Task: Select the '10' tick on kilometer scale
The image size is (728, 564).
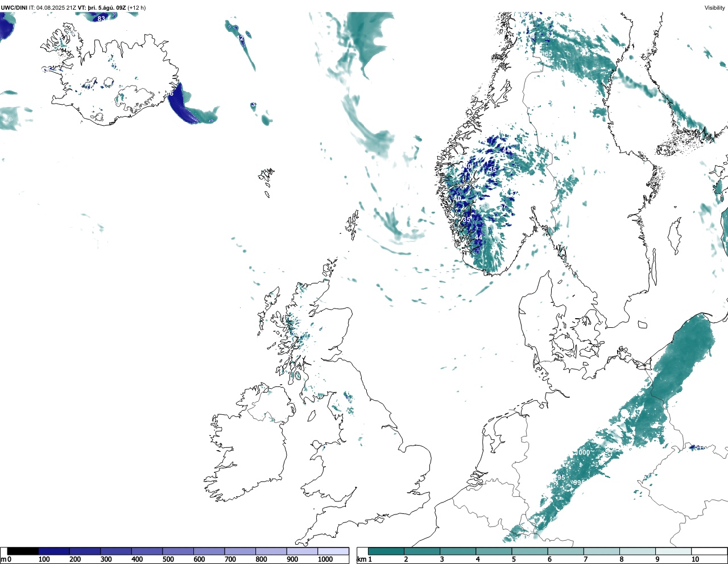Action: pos(695,559)
